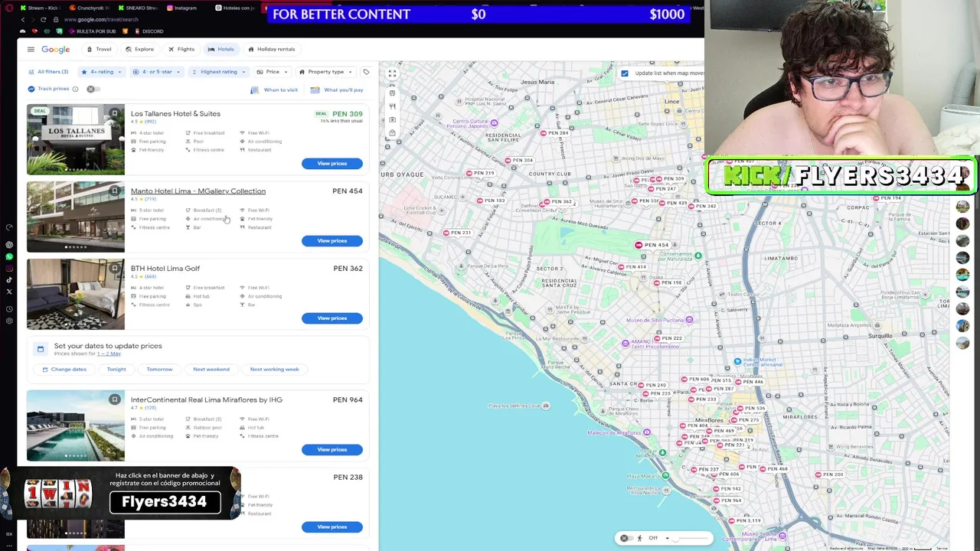Switch to the Explore tab

(x=139, y=50)
